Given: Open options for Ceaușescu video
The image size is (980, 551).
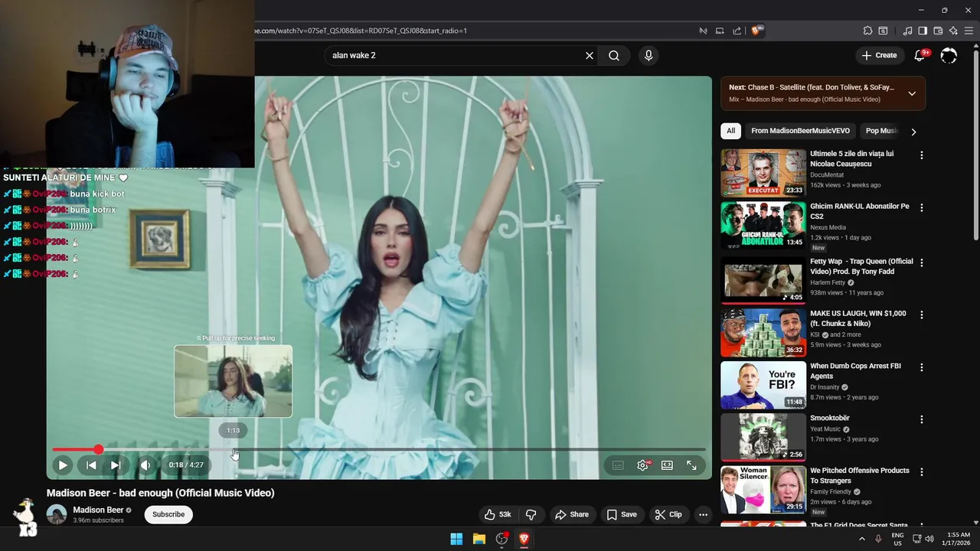Looking at the screenshot, I should point(922,155).
